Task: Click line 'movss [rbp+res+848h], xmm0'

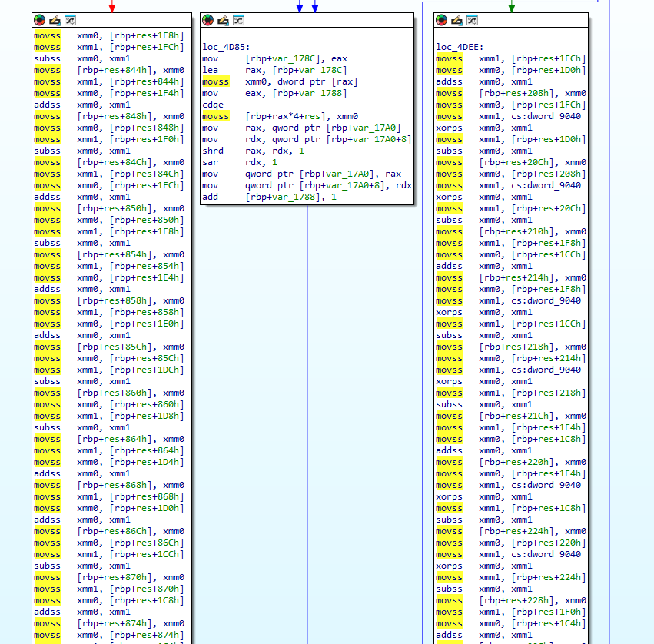Action: point(109,116)
